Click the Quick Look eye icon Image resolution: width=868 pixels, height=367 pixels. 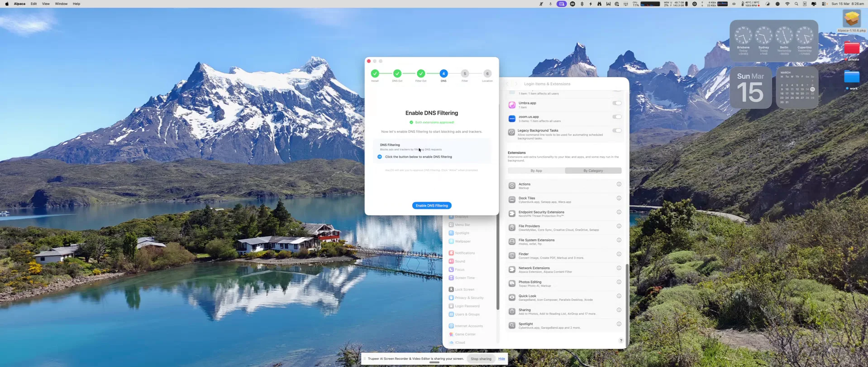pos(512,298)
